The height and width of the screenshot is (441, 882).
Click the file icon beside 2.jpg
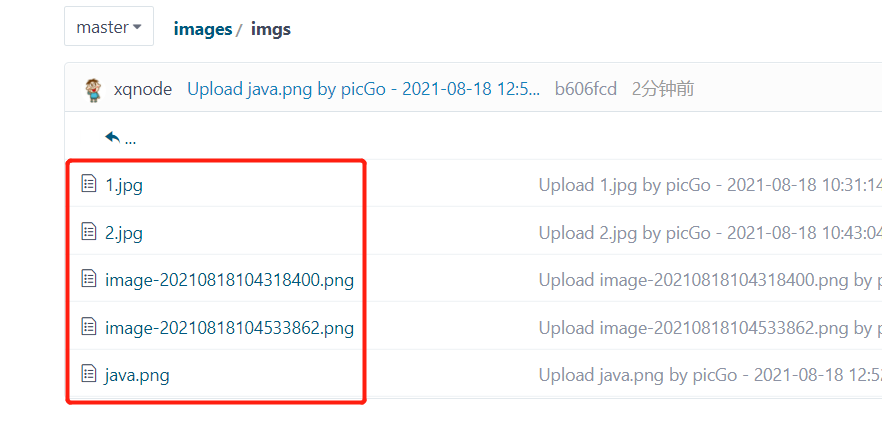coord(88,231)
